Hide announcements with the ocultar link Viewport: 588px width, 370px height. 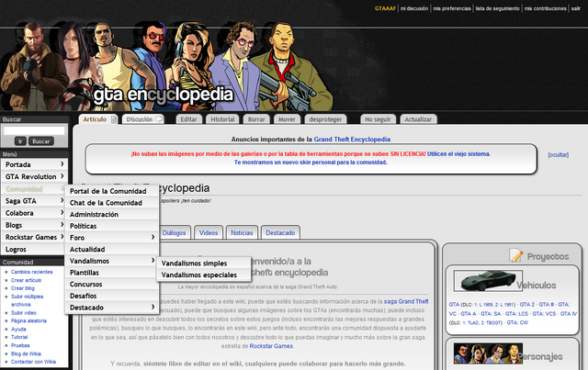point(558,155)
